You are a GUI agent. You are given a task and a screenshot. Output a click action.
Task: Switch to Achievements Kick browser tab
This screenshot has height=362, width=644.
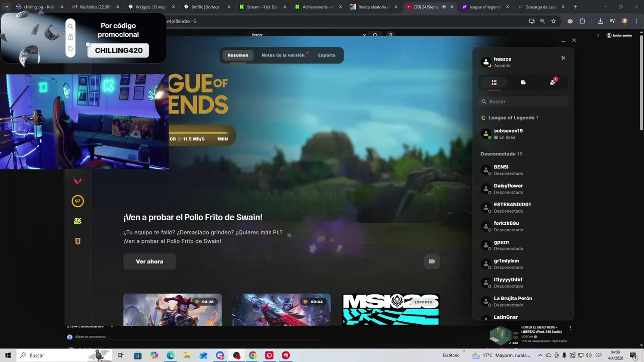[x=318, y=7]
